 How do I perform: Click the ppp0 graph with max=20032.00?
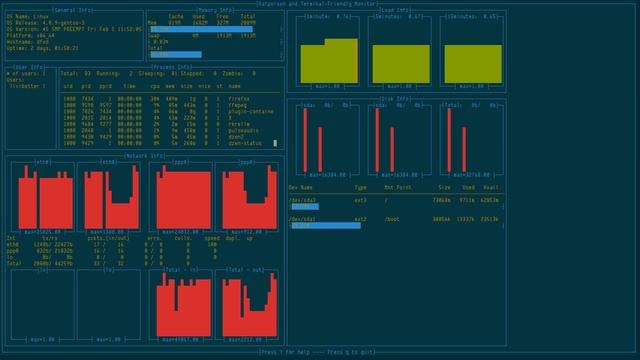[181, 198]
